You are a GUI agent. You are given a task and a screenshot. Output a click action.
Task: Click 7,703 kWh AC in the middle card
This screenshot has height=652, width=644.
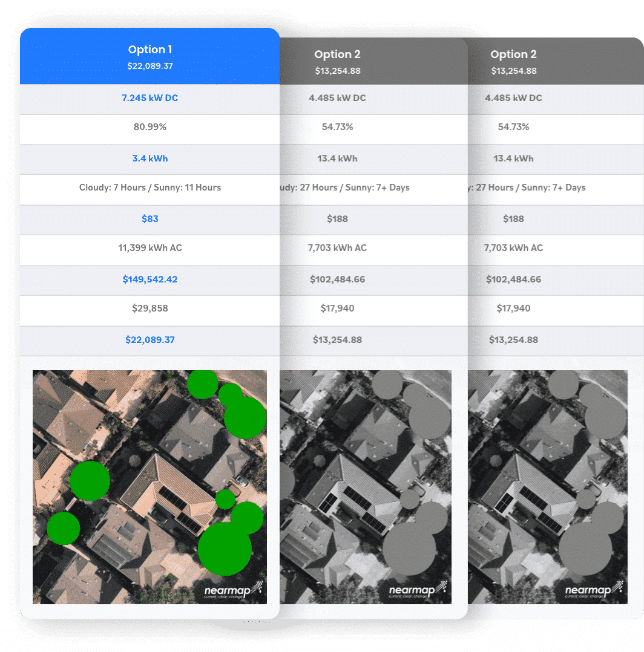point(337,248)
